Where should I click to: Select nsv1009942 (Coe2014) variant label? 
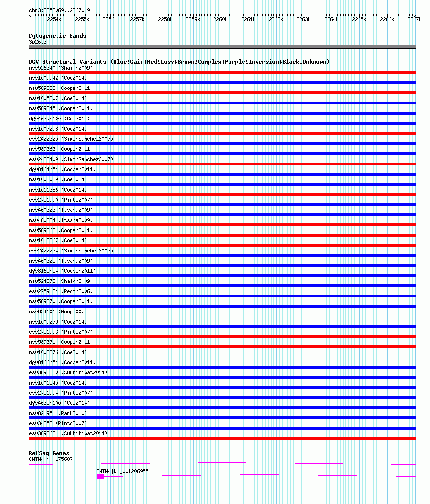(58, 78)
